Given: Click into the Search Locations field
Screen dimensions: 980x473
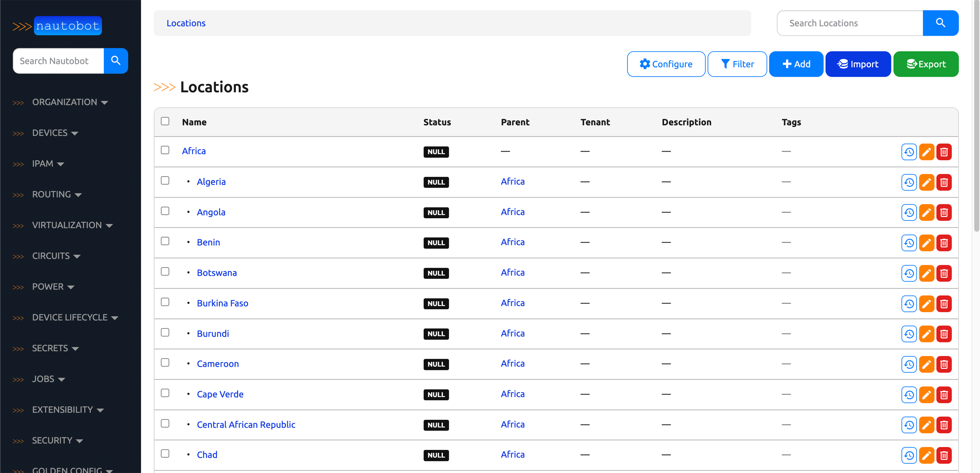Looking at the screenshot, I should point(850,23).
